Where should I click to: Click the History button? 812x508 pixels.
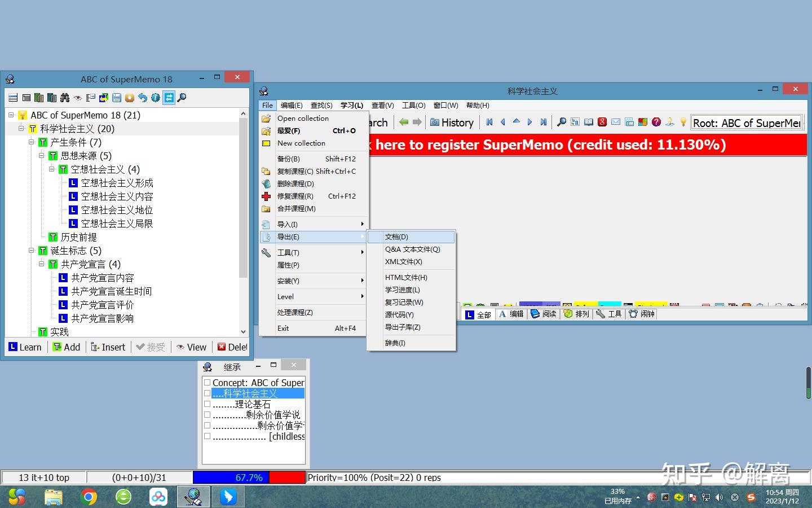[452, 122]
